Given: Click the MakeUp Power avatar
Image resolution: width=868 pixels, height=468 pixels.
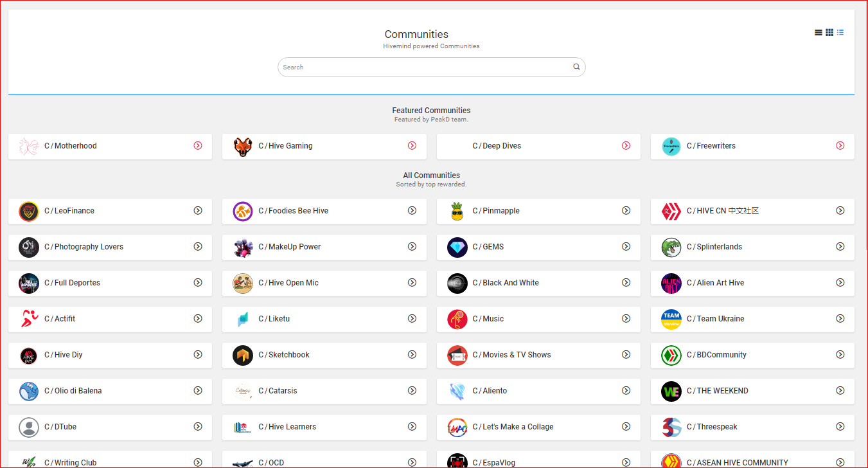Looking at the screenshot, I should [243, 248].
